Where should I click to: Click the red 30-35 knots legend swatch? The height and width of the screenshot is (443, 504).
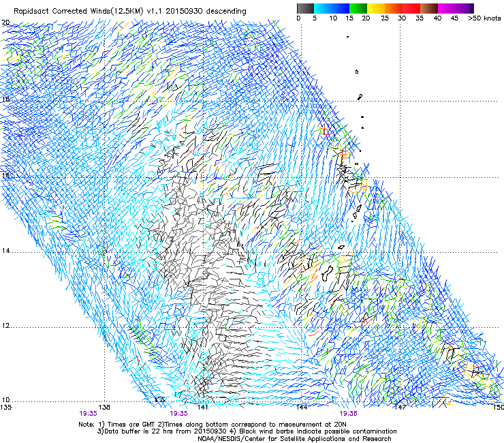[x=411, y=8]
